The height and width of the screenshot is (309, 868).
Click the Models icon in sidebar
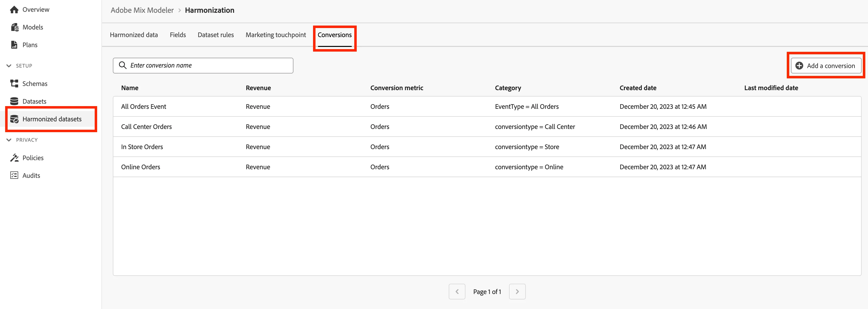coord(14,27)
